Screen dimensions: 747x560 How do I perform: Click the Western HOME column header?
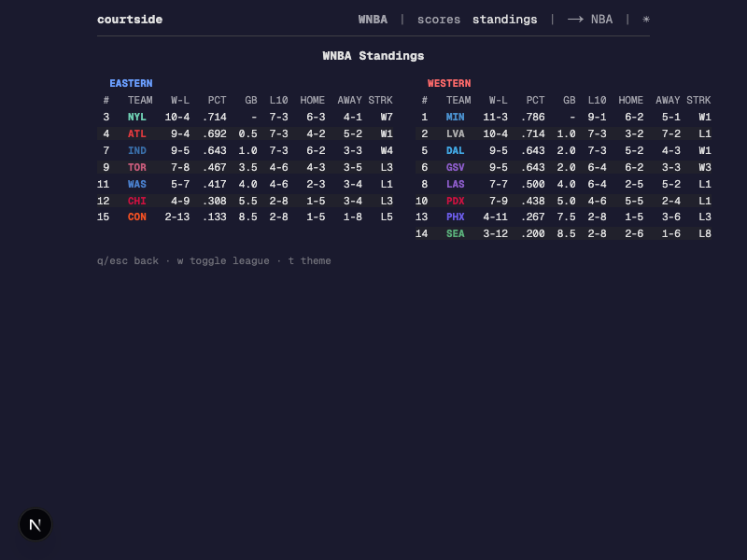click(631, 101)
